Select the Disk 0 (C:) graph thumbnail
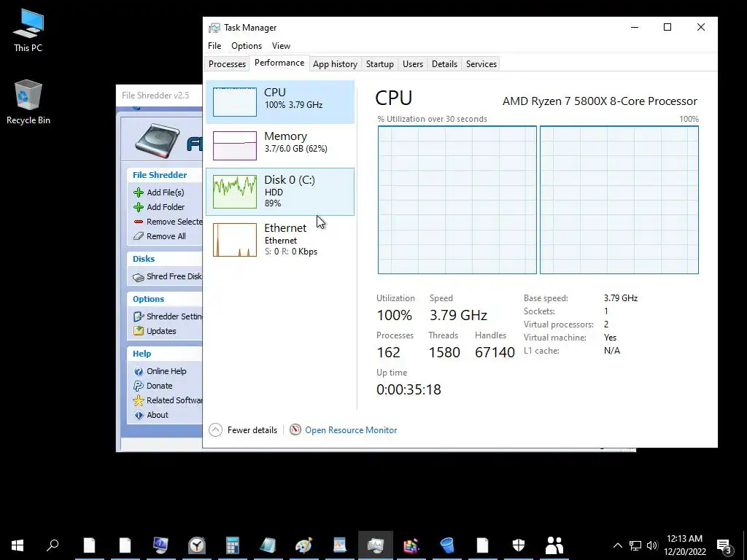Image resolution: width=747 pixels, height=560 pixels. click(x=234, y=192)
